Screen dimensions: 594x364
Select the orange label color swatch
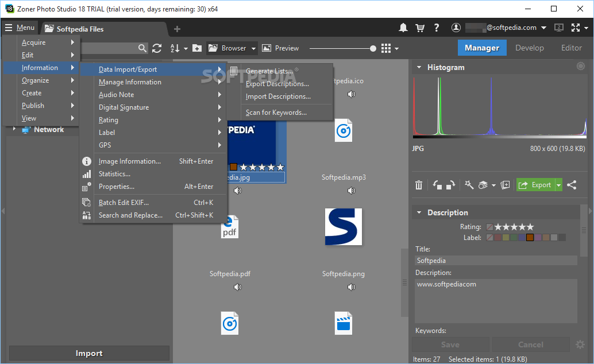(x=530, y=238)
